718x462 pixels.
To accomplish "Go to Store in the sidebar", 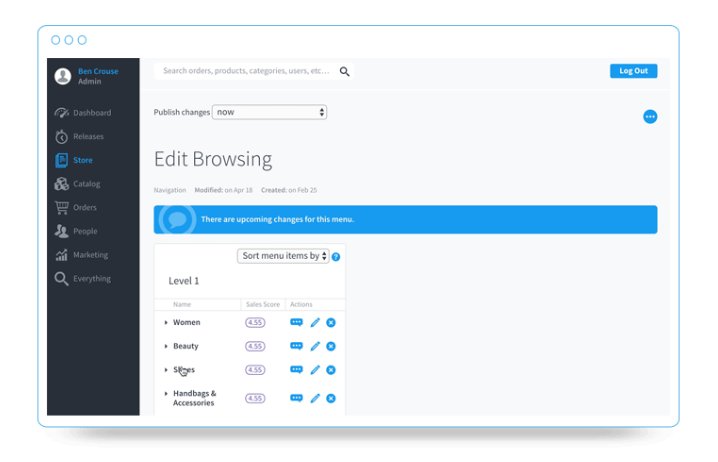I will coord(83,160).
